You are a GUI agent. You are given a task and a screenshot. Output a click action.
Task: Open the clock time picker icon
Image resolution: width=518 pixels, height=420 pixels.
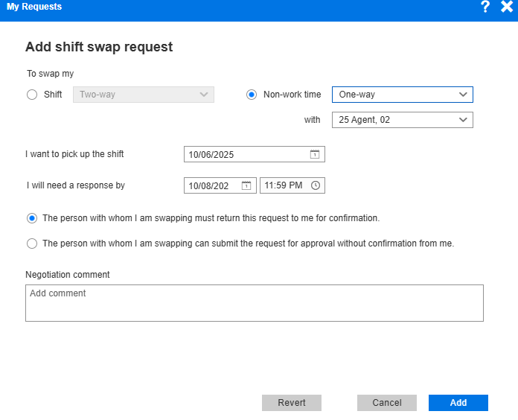point(315,185)
